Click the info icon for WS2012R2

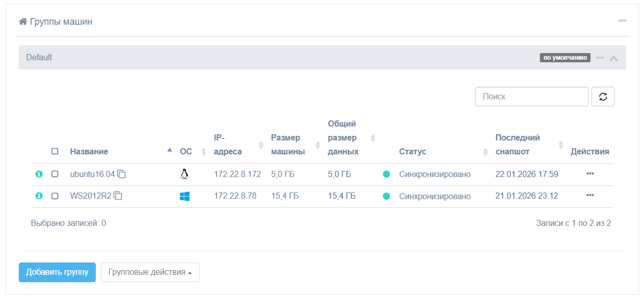tap(39, 196)
